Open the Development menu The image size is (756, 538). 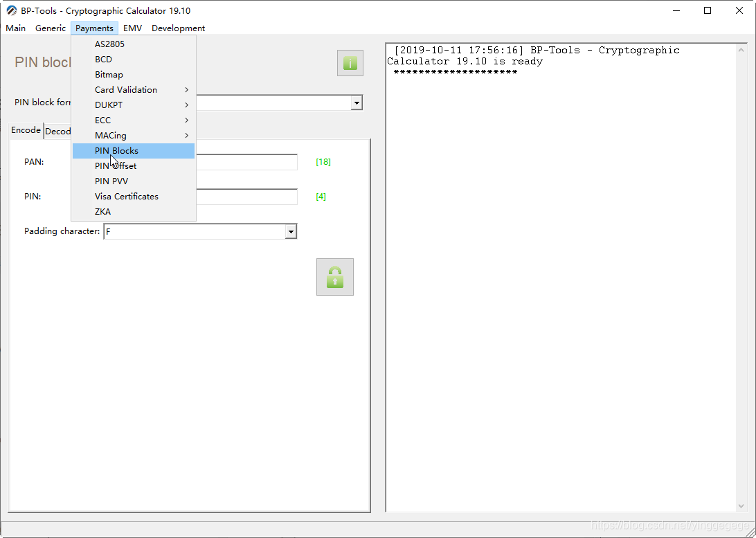pyautogui.click(x=179, y=28)
